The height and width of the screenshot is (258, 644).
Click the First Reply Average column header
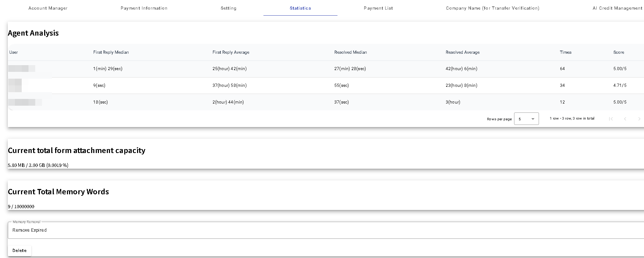pyautogui.click(x=231, y=52)
